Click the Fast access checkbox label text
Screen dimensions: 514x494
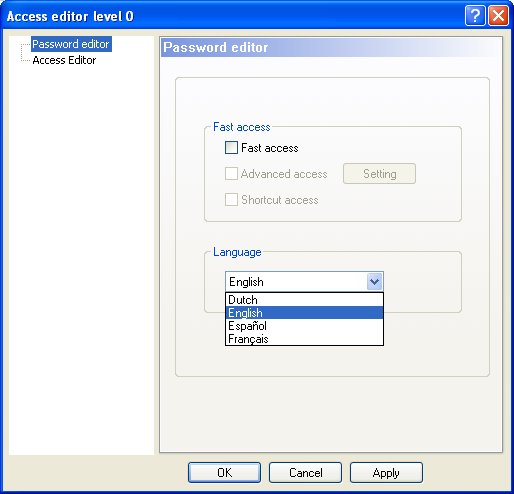click(x=270, y=148)
